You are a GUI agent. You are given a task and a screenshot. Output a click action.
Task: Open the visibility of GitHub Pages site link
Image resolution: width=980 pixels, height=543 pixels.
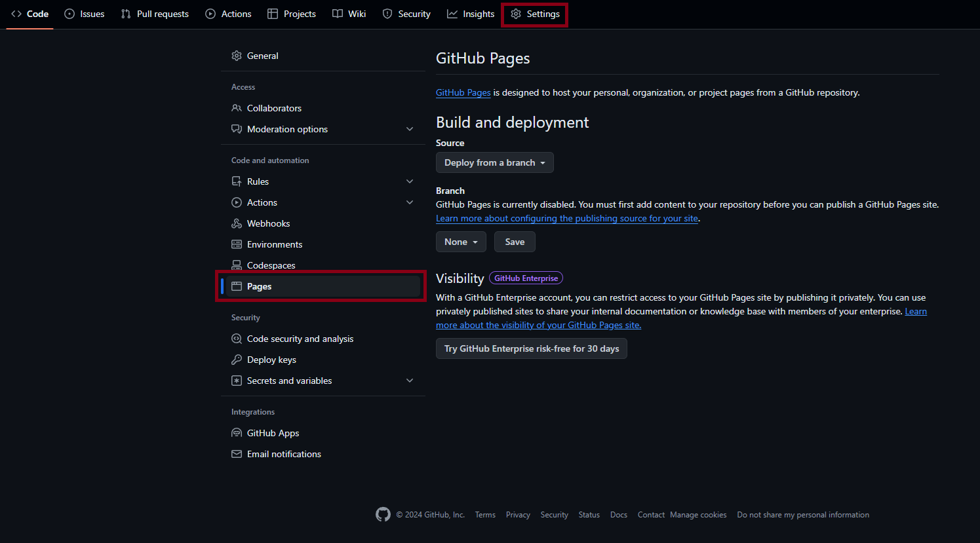coord(539,325)
